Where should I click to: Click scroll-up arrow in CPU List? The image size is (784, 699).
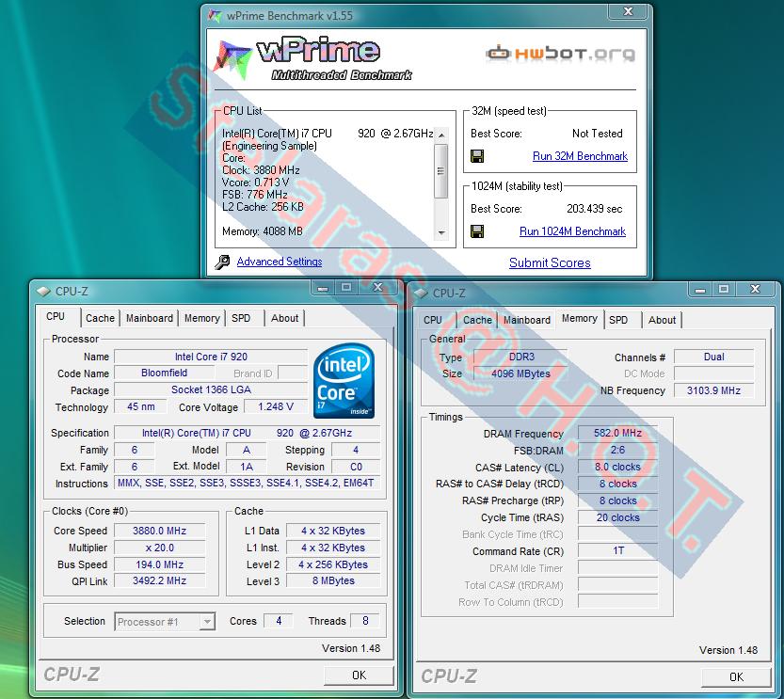tap(441, 135)
